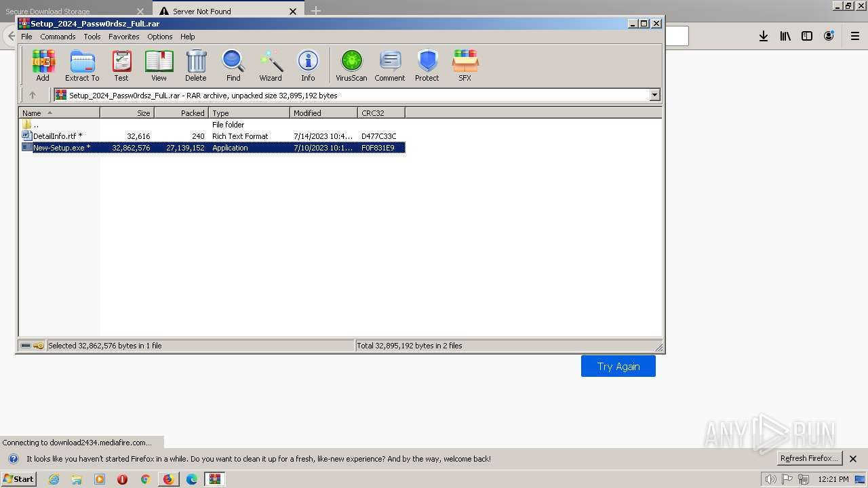The height and width of the screenshot is (488, 868).
Task: Click CRC32 value F0F831E9
Action: (x=378, y=148)
